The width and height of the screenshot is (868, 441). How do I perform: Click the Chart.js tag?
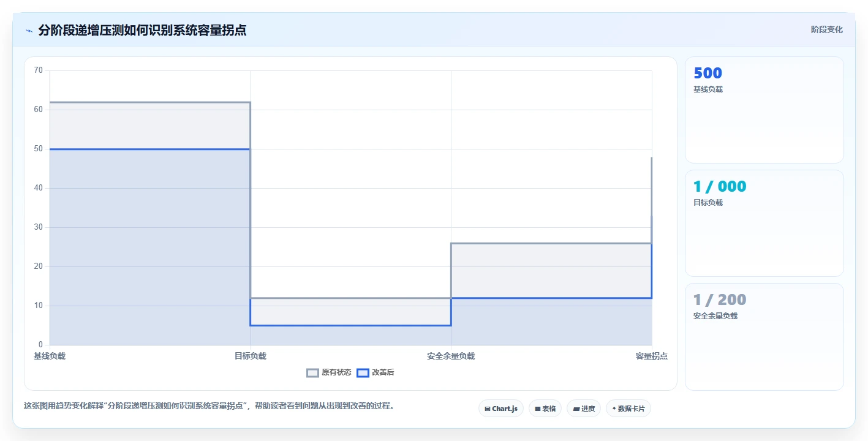(500, 409)
